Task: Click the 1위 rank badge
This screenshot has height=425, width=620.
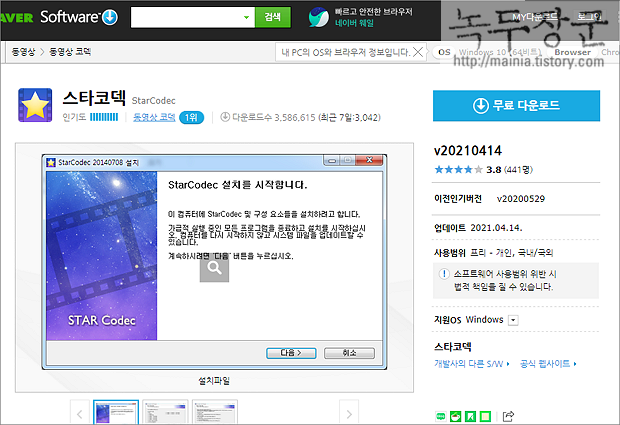Action: pyautogui.click(x=191, y=117)
